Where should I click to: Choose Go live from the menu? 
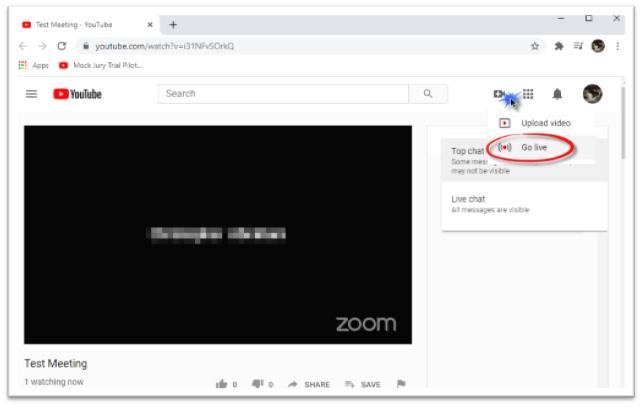click(x=533, y=147)
